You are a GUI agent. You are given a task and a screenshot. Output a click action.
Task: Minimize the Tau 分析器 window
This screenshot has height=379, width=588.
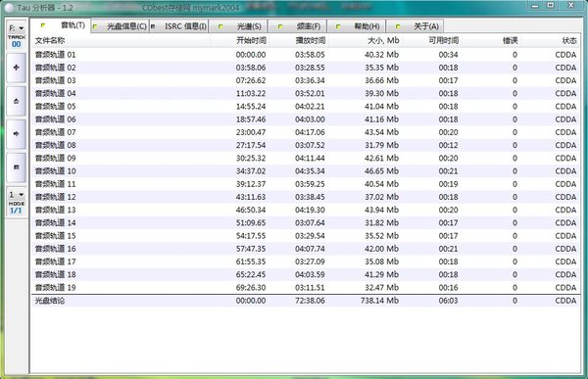pyautogui.click(x=535, y=5)
